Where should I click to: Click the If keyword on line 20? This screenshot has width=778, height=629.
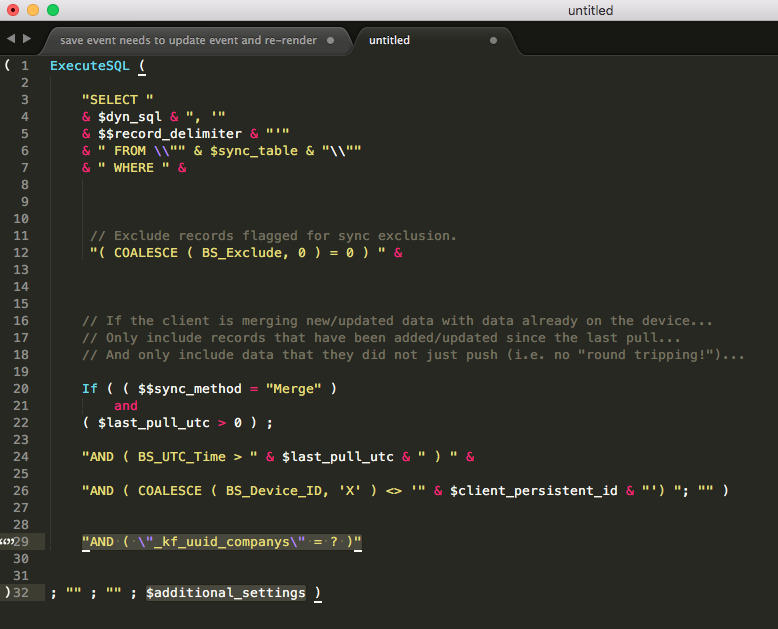point(90,388)
